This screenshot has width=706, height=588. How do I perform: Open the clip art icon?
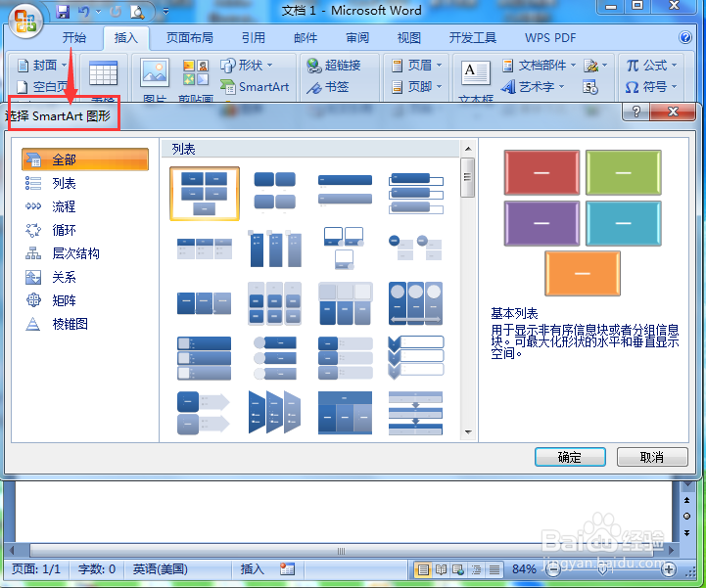[x=196, y=72]
